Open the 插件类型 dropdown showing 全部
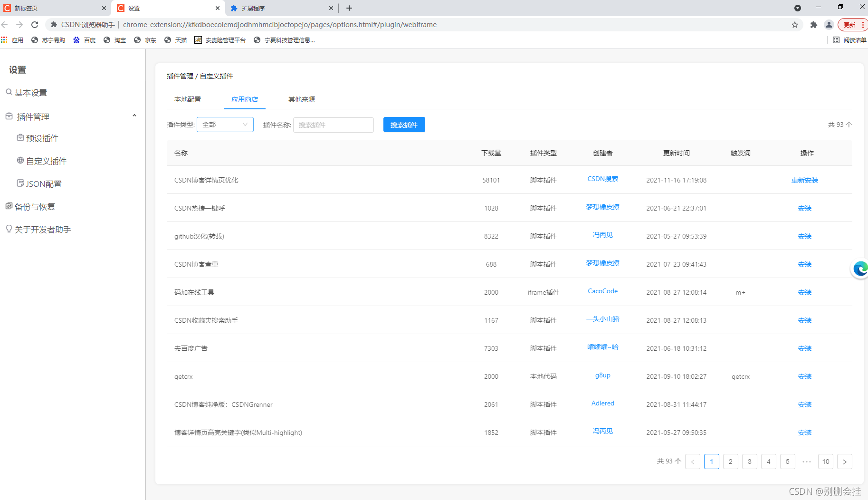868x500 pixels. pos(225,125)
